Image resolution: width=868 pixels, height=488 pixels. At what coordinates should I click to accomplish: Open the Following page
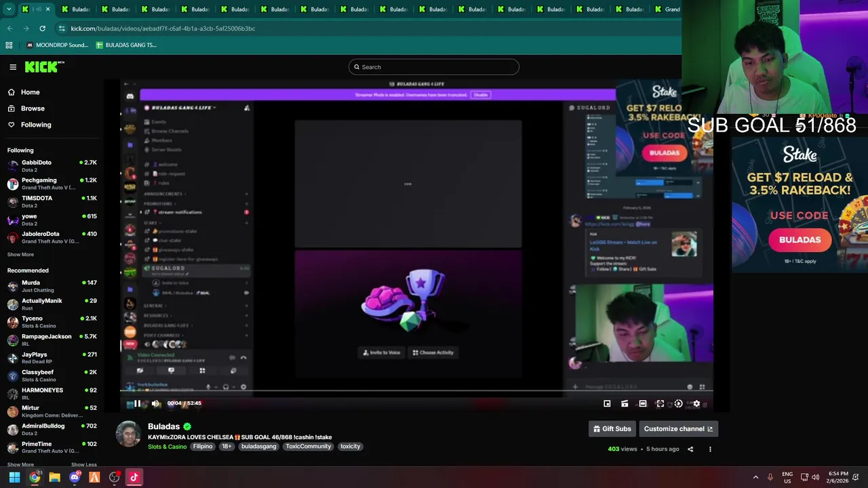click(x=35, y=125)
